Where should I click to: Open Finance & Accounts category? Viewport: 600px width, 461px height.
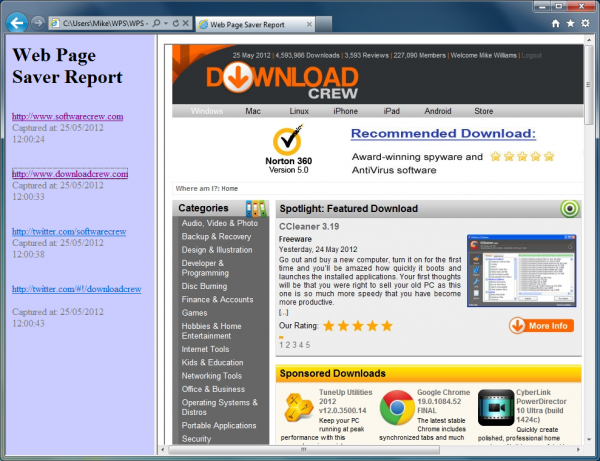click(x=217, y=300)
